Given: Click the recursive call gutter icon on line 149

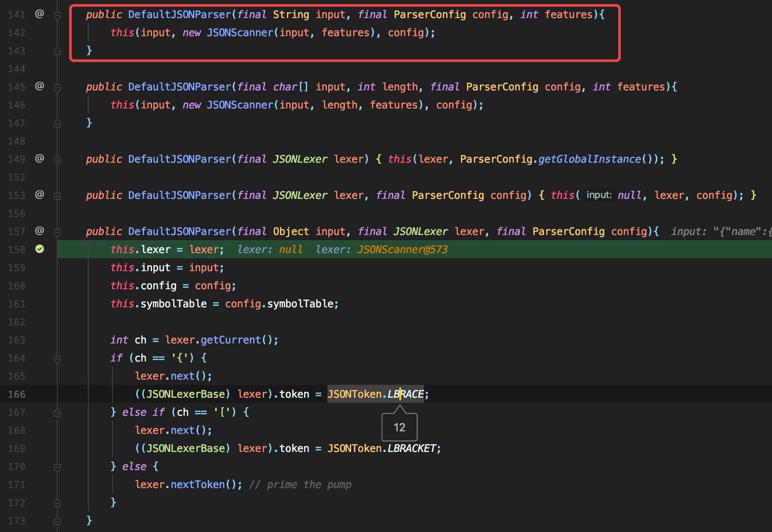Looking at the screenshot, I should tap(40, 159).
